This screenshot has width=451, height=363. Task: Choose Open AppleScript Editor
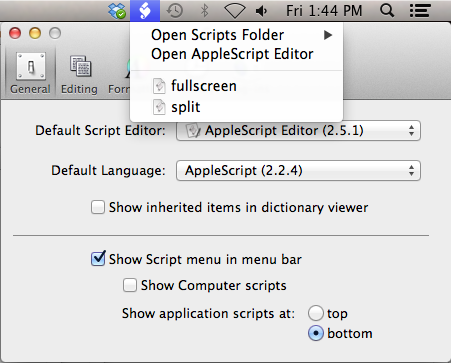coord(236,54)
